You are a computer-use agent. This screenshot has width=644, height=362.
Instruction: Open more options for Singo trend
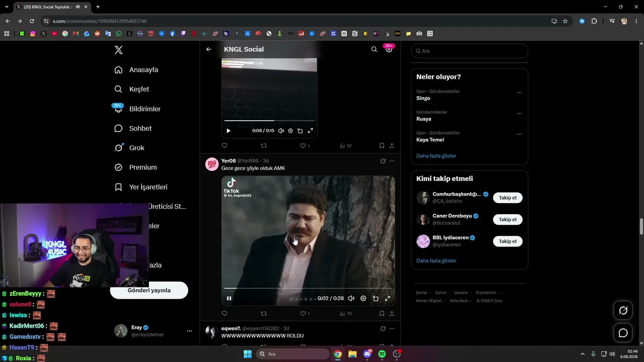pos(519,93)
